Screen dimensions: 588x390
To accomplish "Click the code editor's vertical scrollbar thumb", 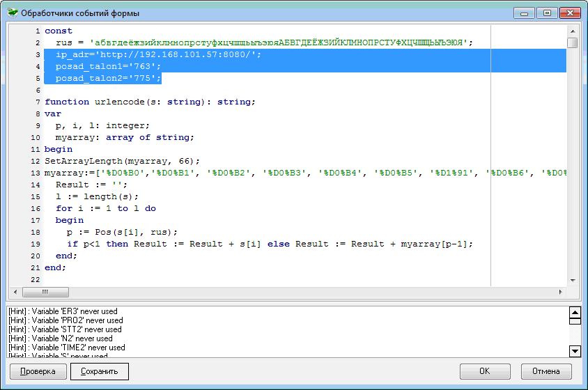I will click(572, 43).
